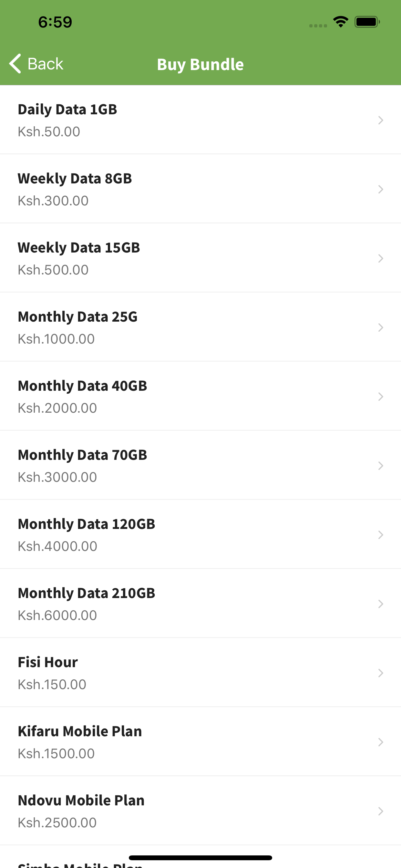Tap the Fisi Hour chevron arrow
The image size is (401, 868).
[x=380, y=673]
